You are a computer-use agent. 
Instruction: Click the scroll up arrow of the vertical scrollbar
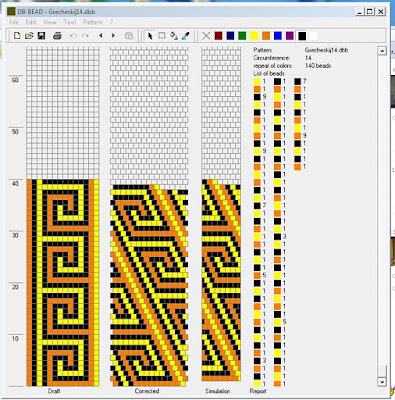coord(382,51)
